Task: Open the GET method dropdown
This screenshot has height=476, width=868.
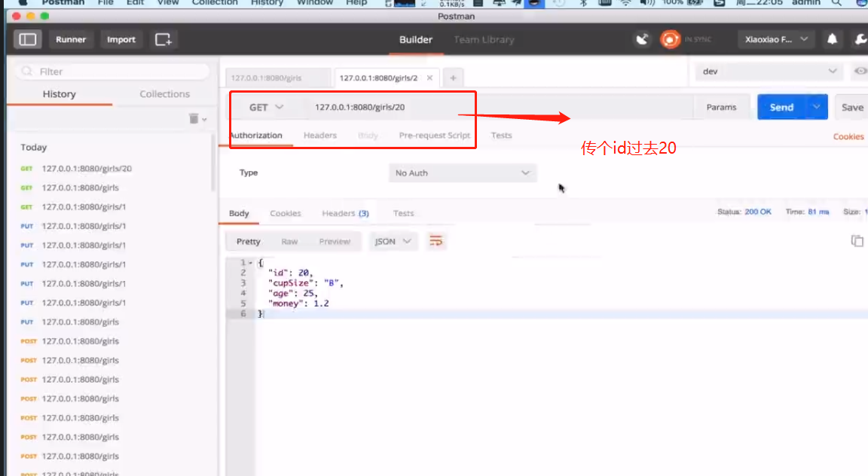Action: point(266,108)
